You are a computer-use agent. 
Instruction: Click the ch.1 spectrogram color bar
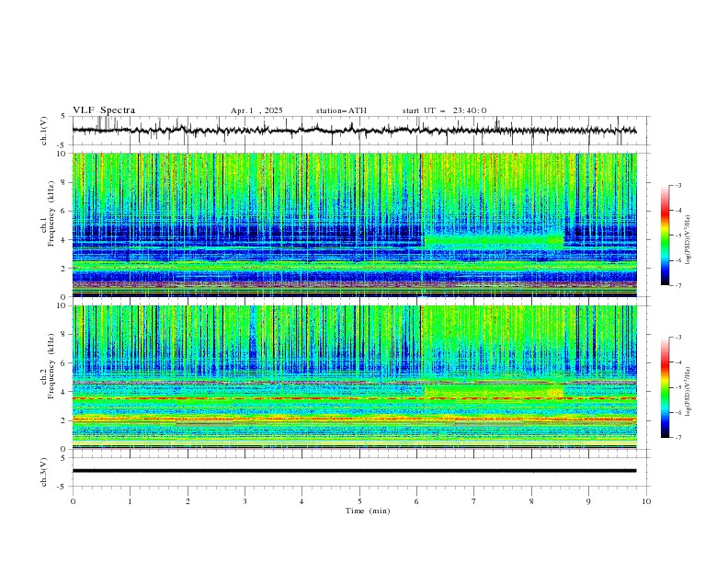click(665, 236)
